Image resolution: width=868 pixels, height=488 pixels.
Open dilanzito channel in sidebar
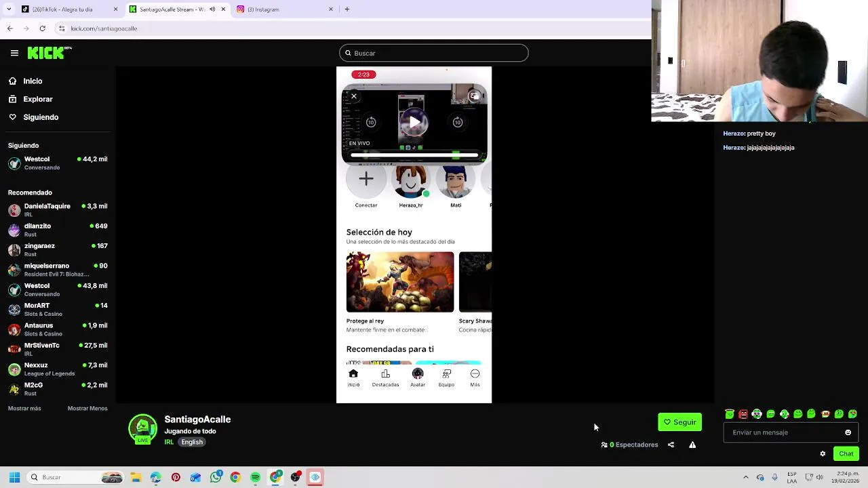(58, 230)
